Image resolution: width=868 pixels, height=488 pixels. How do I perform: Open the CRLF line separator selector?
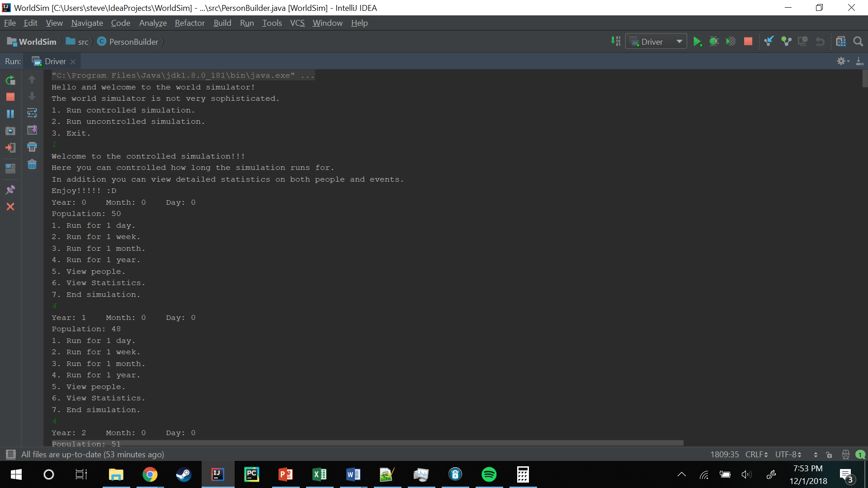tap(756, 454)
